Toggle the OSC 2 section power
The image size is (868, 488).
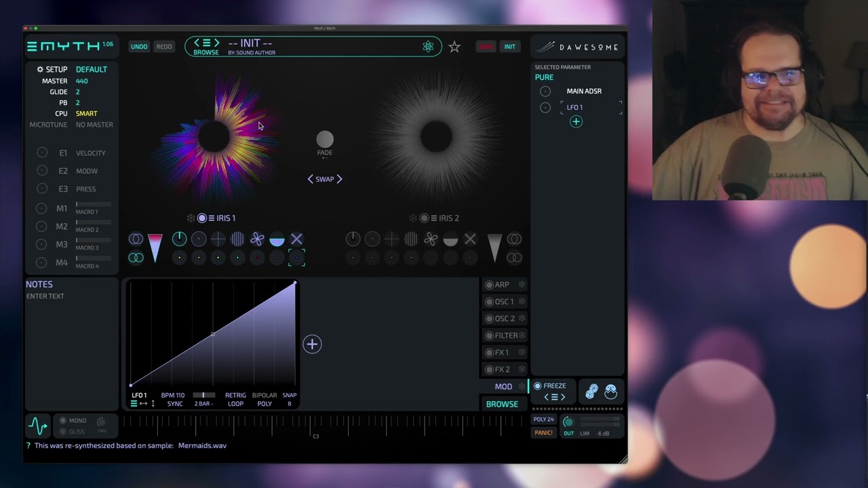489,319
